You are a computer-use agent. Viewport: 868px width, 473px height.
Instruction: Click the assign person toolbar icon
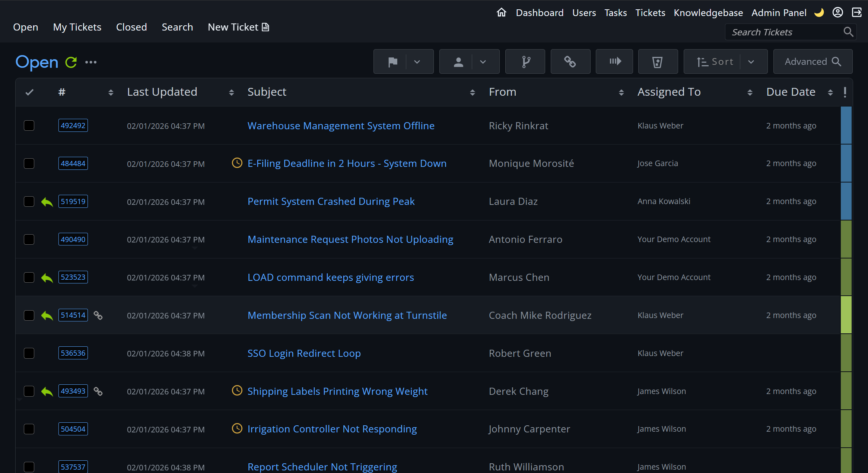click(x=458, y=62)
